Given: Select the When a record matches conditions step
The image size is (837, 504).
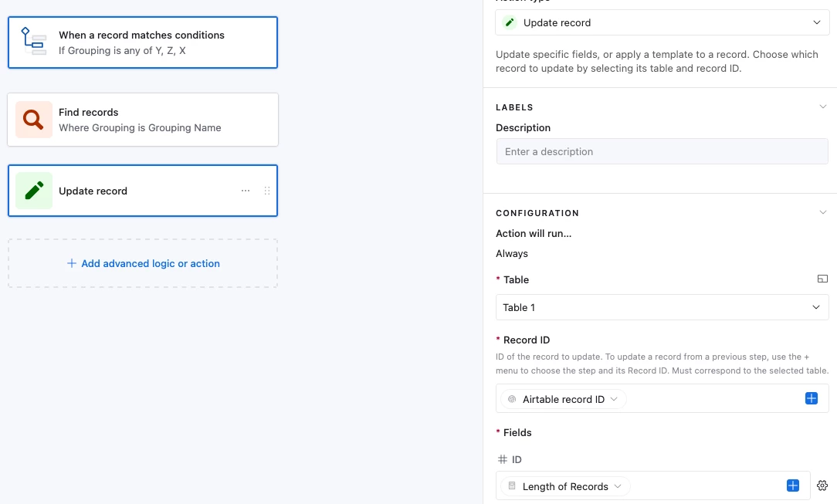Looking at the screenshot, I should click(154, 42).
